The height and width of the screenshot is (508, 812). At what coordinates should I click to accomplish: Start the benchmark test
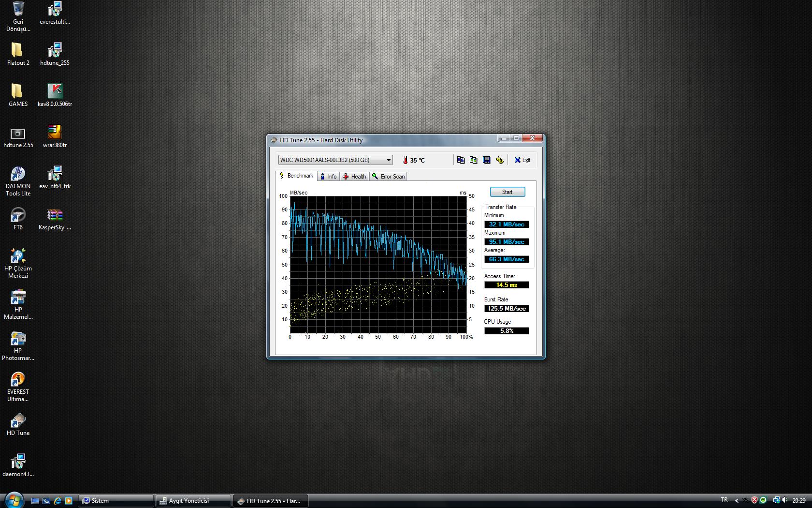[x=507, y=192]
